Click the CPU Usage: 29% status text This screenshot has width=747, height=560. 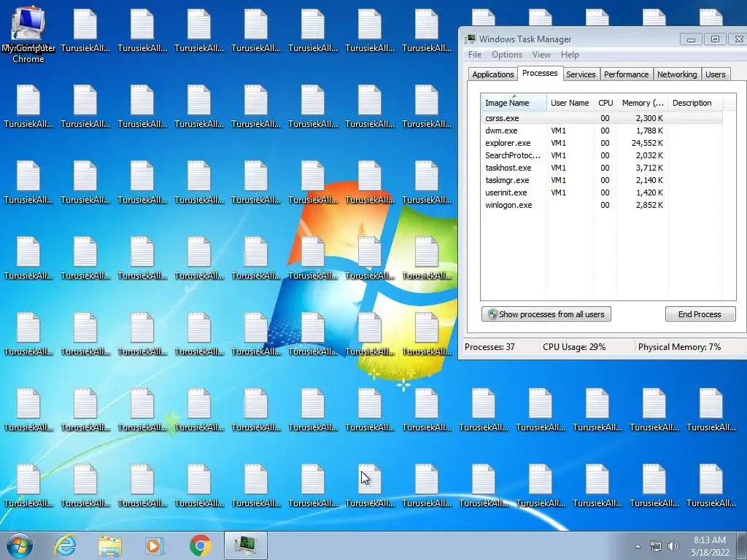point(574,347)
